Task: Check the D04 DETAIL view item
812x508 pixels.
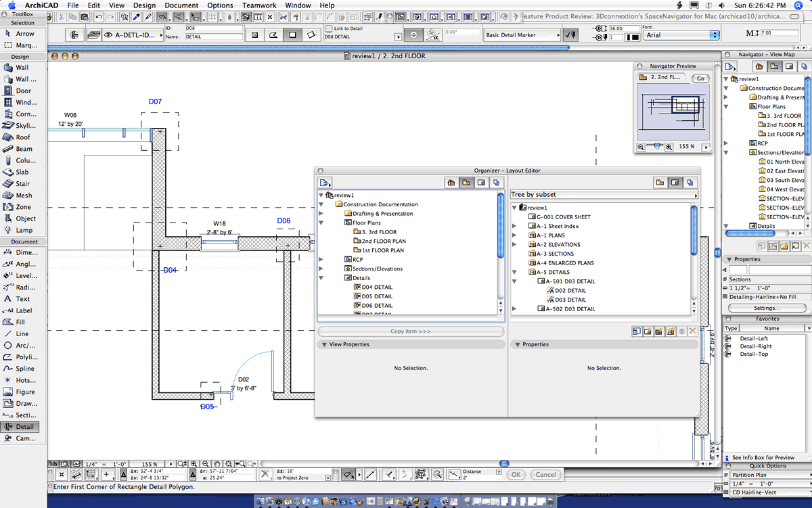Action: tap(376, 287)
